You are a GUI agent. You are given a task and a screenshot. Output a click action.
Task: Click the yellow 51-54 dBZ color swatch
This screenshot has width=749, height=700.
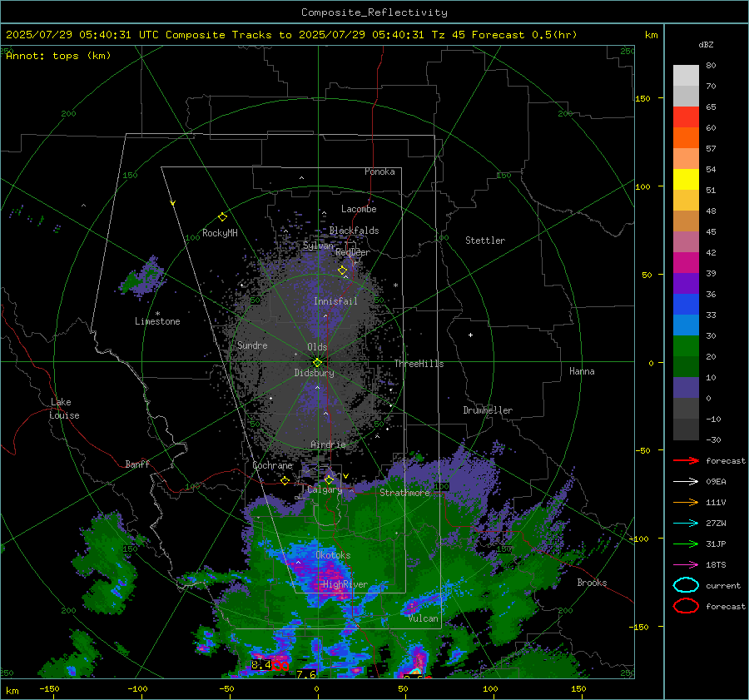click(686, 179)
